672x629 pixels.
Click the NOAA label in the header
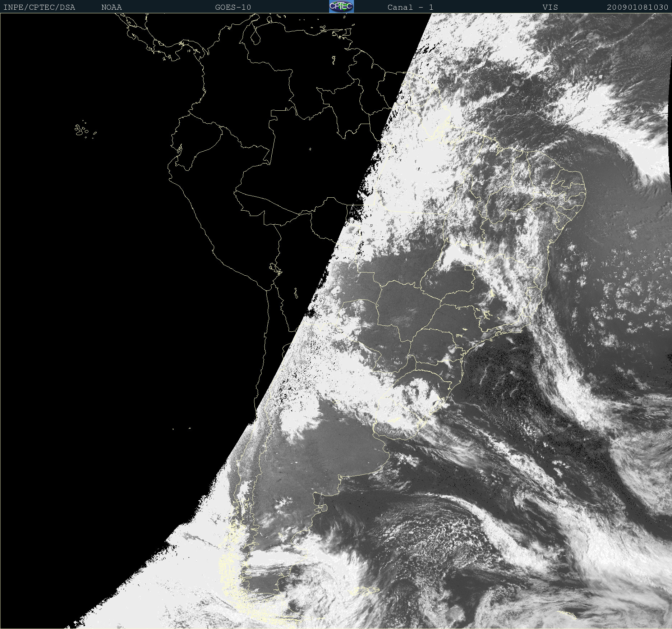click(x=111, y=7)
